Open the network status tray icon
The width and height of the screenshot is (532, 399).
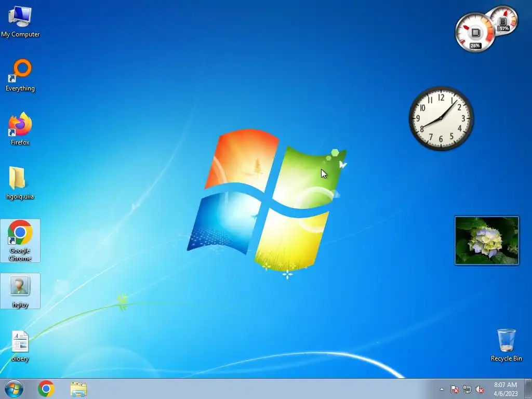pyautogui.click(x=467, y=389)
